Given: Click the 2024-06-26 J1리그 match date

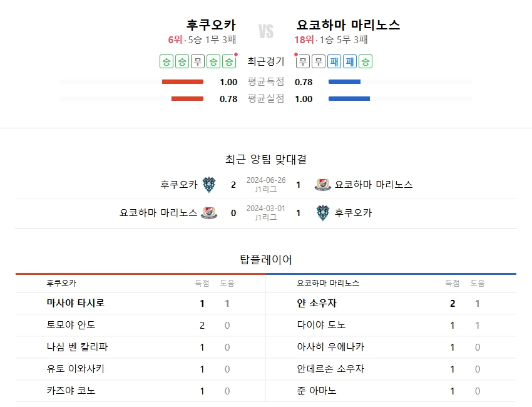Looking at the screenshot, I should (x=266, y=180).
